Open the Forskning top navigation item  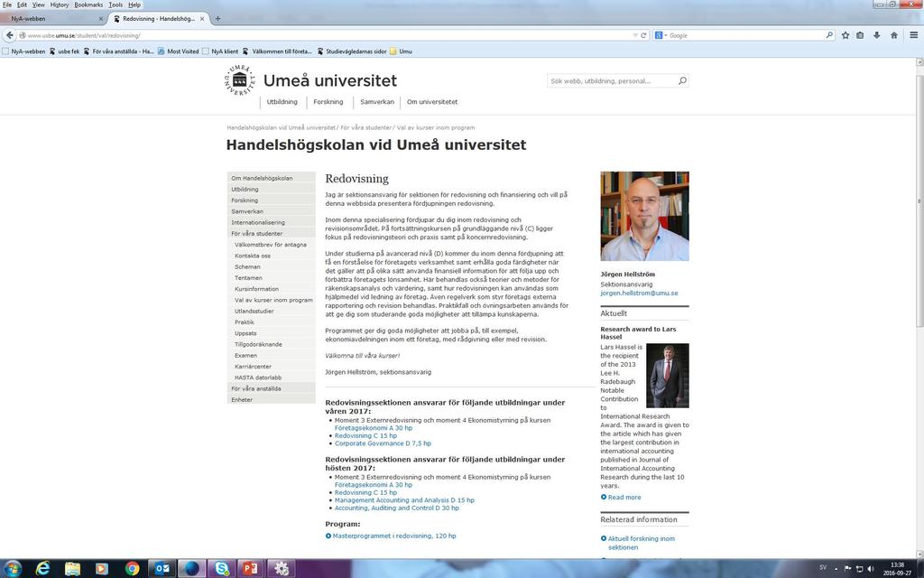328,102
